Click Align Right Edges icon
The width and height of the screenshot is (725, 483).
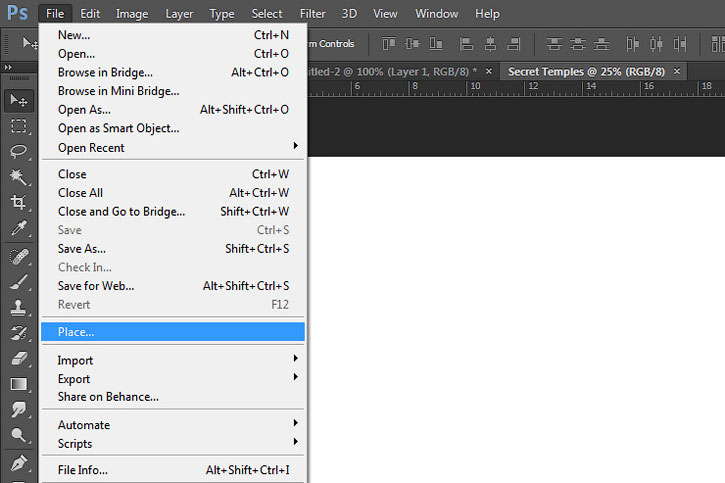(x=514, y=44)
